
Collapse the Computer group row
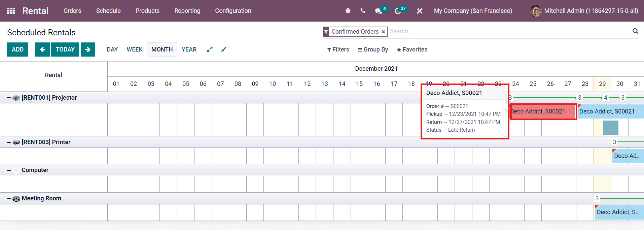pyautogui.click(x=9, y=170)
